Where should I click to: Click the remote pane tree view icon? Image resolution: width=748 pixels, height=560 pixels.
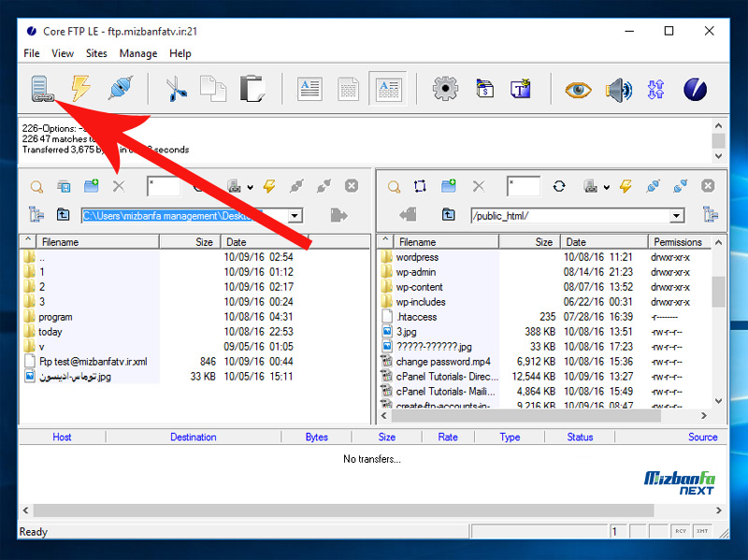711,215
